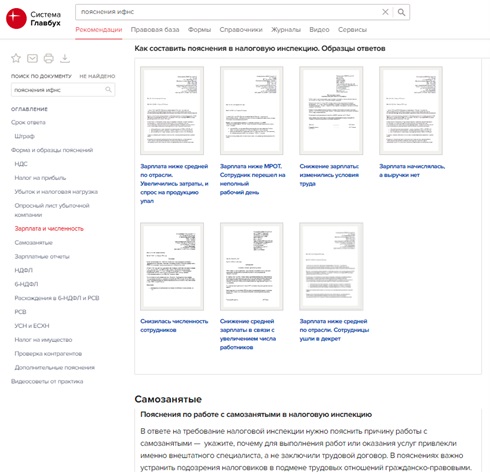Screen dimensions: 490x473
Task: Switch to the Формы tab
Action: [x=199, y=30]
